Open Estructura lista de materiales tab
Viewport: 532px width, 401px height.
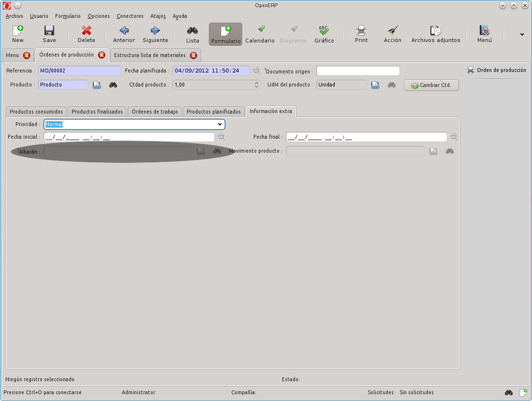149,55
